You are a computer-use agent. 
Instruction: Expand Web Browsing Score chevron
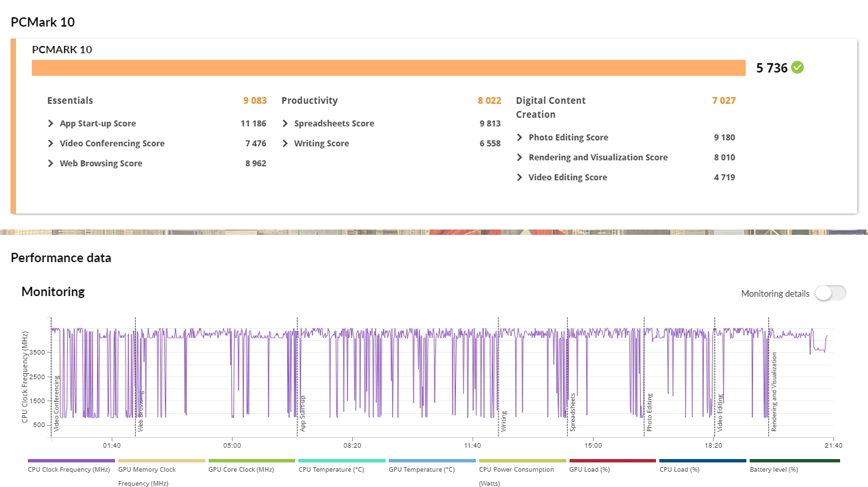click(51, 164)
